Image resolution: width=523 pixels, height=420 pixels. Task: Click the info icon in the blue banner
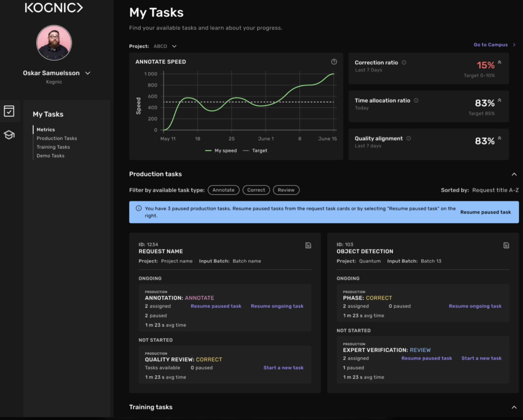pyautogui.click(x=139, y=208)
